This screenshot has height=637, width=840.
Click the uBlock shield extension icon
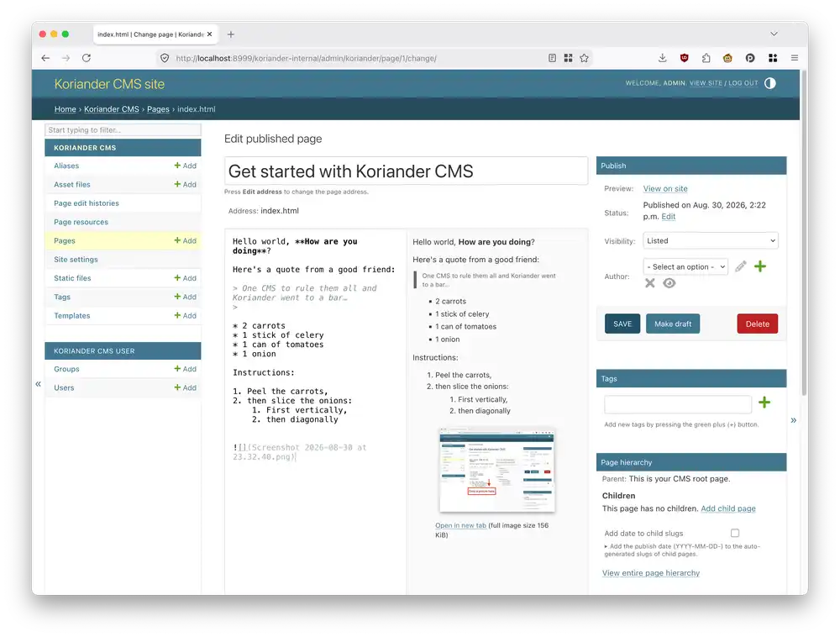pos(684,58)
